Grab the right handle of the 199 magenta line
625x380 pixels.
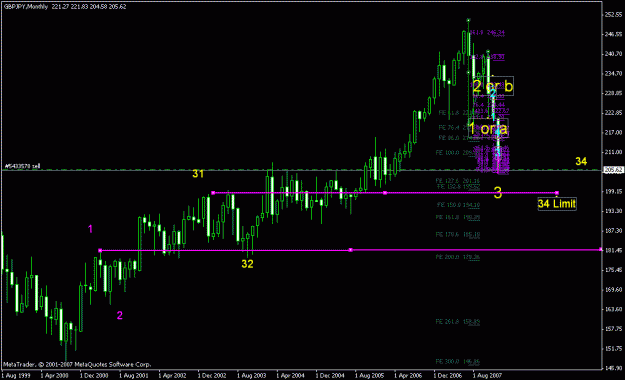pyautogui.click(x=556, y=193)
